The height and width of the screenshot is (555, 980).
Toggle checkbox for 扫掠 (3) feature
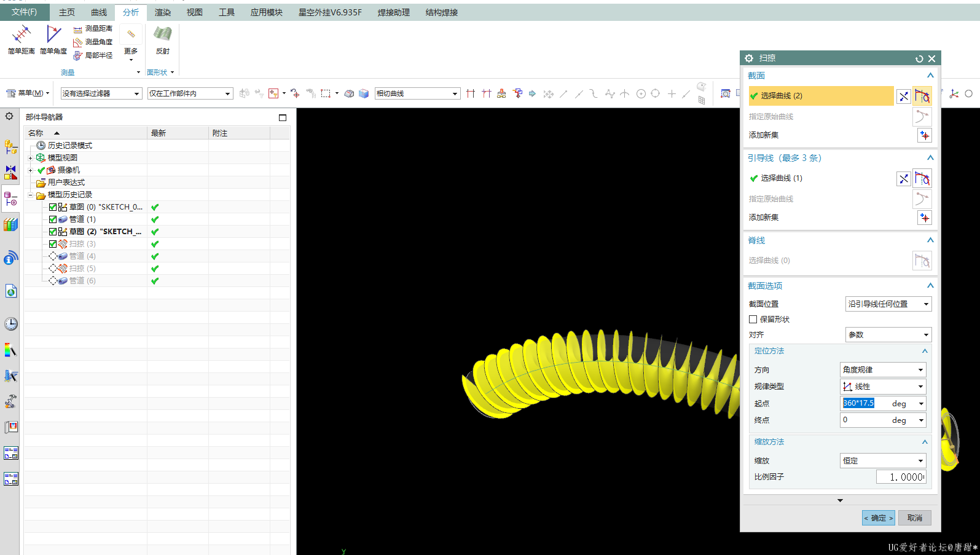pos(53,244)
